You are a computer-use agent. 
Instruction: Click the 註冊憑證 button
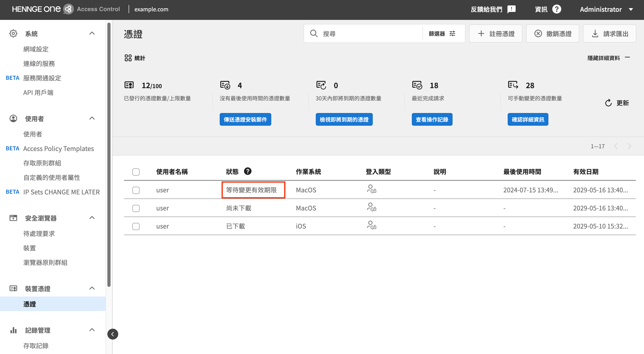495,33
